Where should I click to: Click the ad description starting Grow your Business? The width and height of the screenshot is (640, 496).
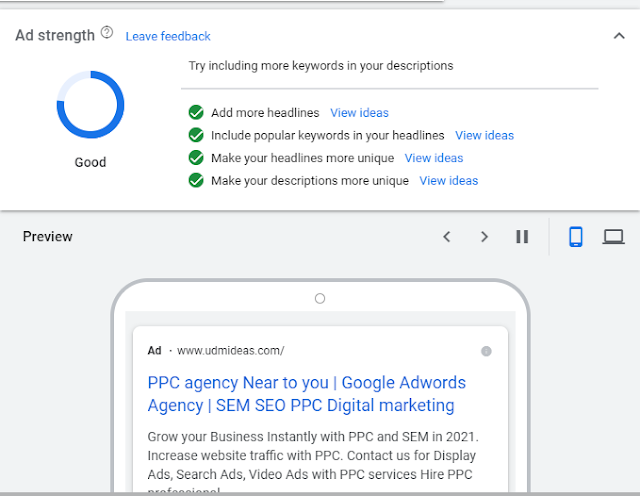pos(313,460)
